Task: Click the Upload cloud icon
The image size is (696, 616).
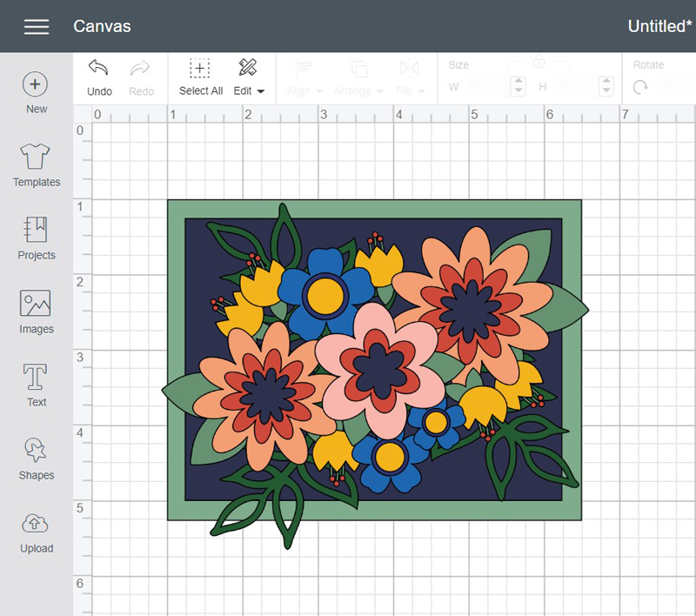Action: coord(36,523)
